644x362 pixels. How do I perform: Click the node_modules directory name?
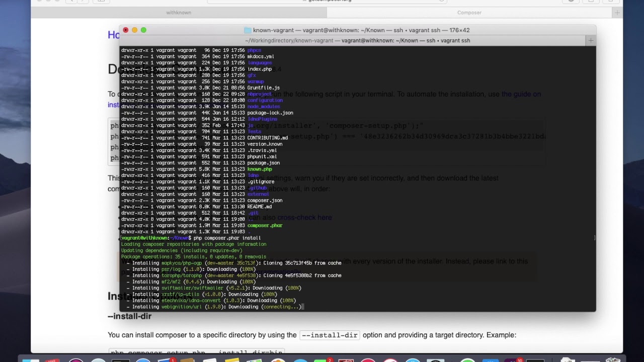[264, 107]
